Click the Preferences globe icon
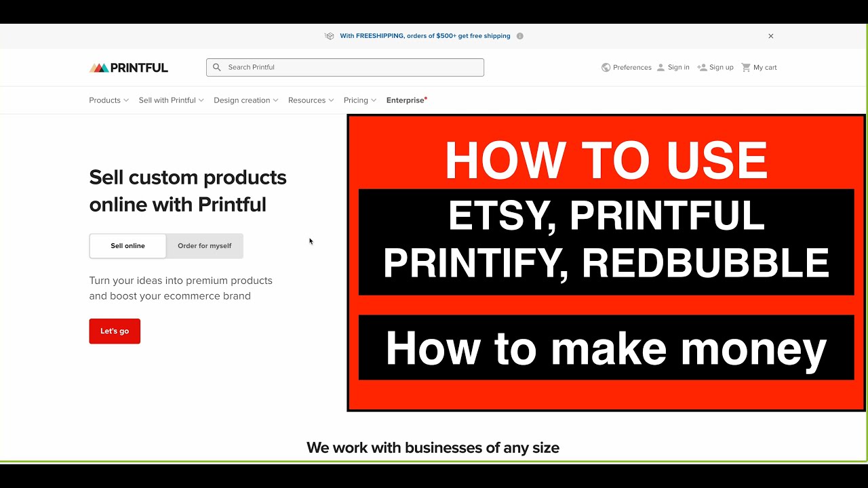Image resolution: width=868 pixels, height=488 pixels. pyautogui.click(x=606, y=67)
